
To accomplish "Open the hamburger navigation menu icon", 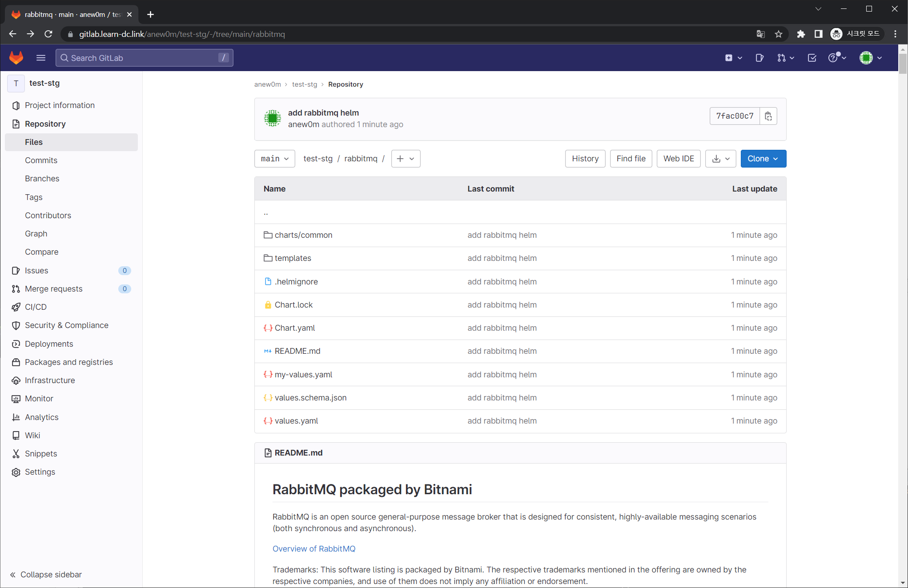I will click(41, 58).
